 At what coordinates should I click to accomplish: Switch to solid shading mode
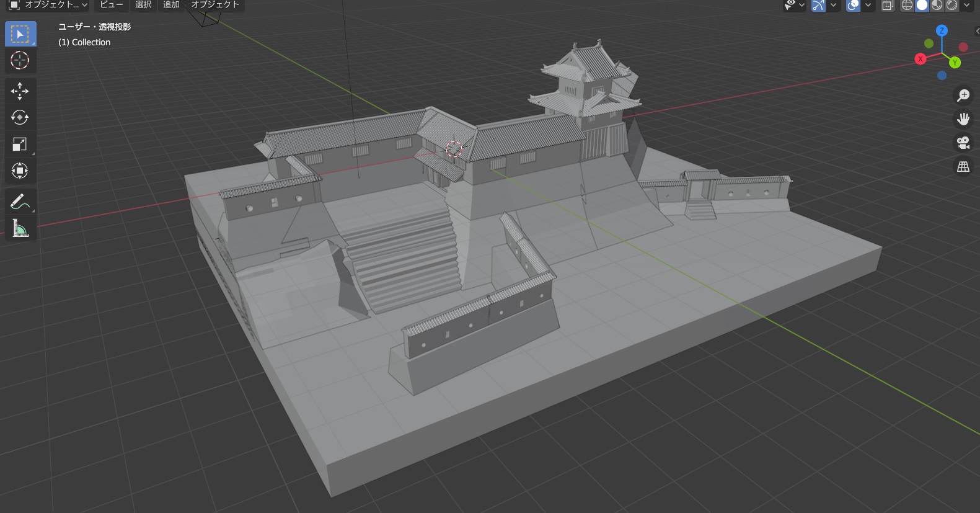coord(922,6)
